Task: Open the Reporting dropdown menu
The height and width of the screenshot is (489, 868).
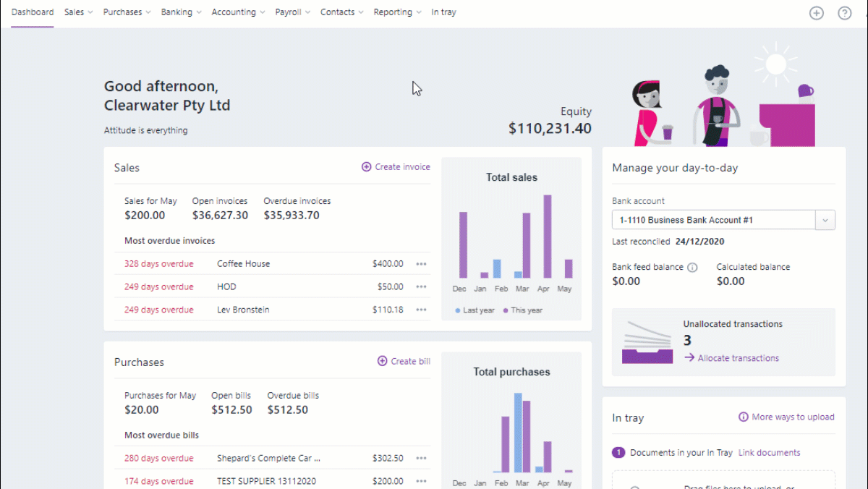Action: [x=397, y=12]
